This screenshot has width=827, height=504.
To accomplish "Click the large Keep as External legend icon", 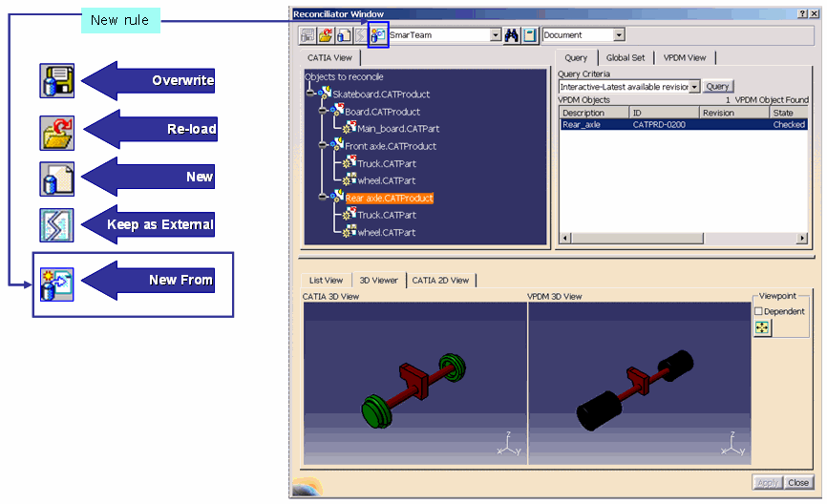I will pos(57,225).
